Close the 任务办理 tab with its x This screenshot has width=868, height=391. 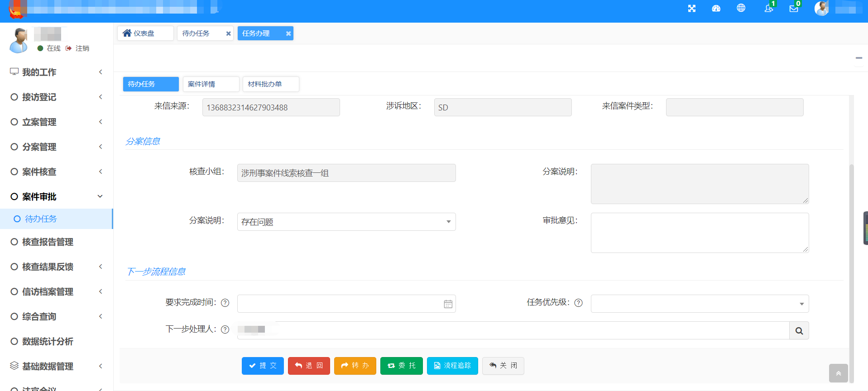288,33
